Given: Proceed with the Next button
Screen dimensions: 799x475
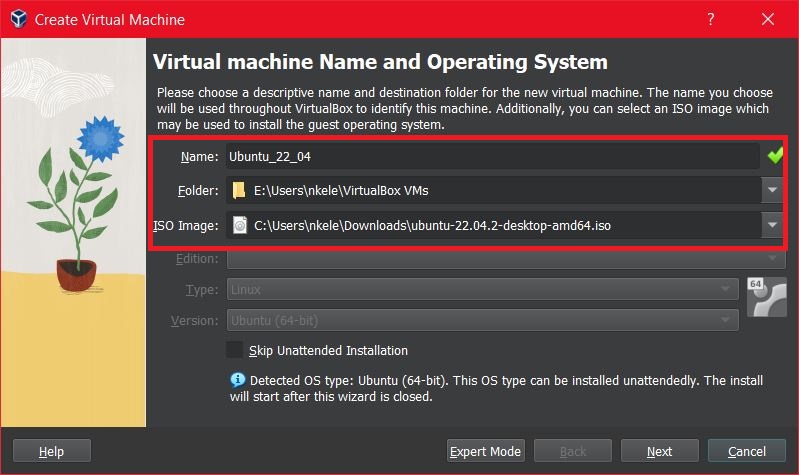Looking at the screenshot, I should (659, 451).
